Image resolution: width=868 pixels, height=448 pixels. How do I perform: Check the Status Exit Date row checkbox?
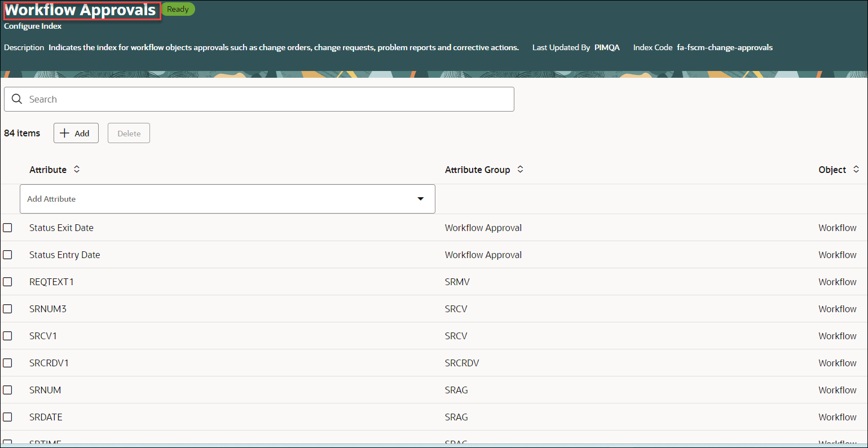coord(7,228)
